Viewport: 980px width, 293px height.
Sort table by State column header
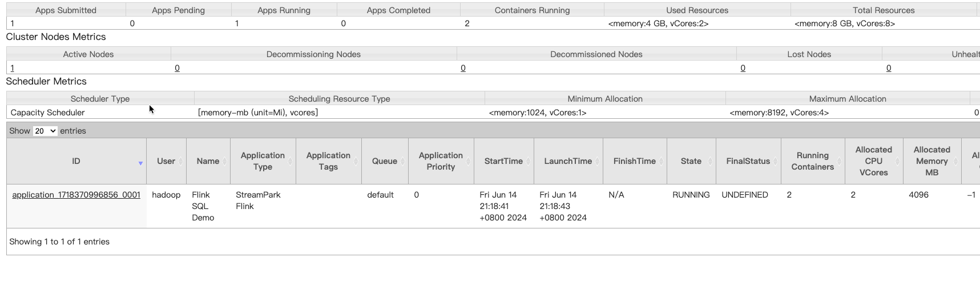691,161
